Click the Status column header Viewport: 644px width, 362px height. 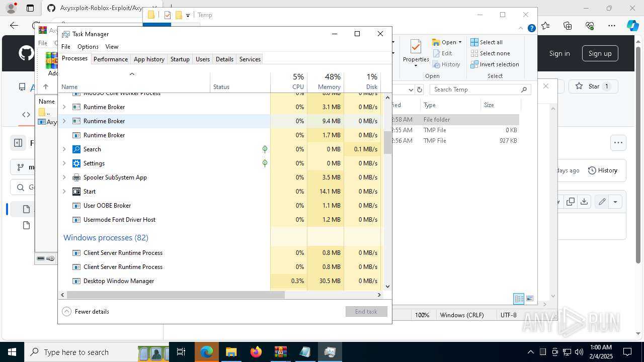coord(240,82)
